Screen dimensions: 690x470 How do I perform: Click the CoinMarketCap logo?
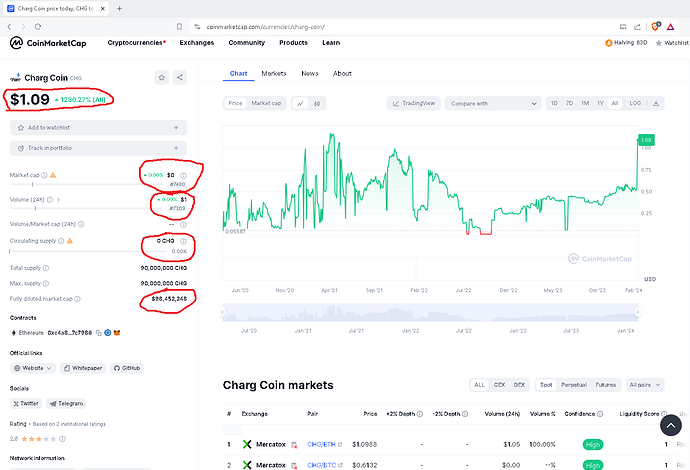[x=48, y=43]
